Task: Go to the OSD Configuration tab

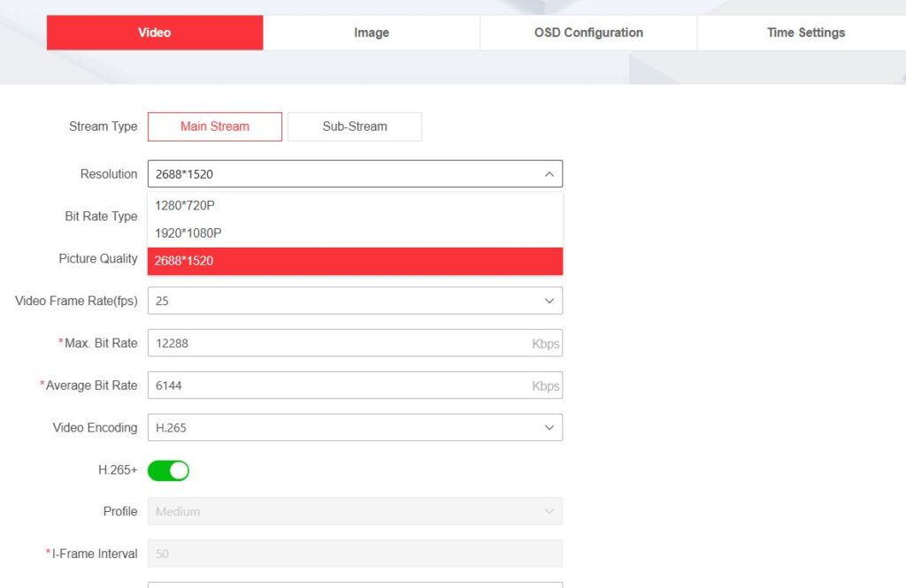Action: 588,33
